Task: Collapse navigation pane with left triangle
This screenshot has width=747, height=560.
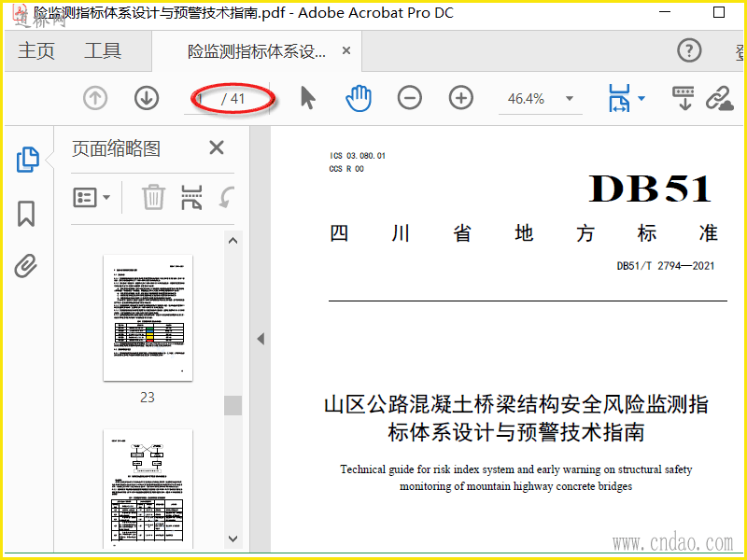Action: pyautogui.click(x=261, y=339)
